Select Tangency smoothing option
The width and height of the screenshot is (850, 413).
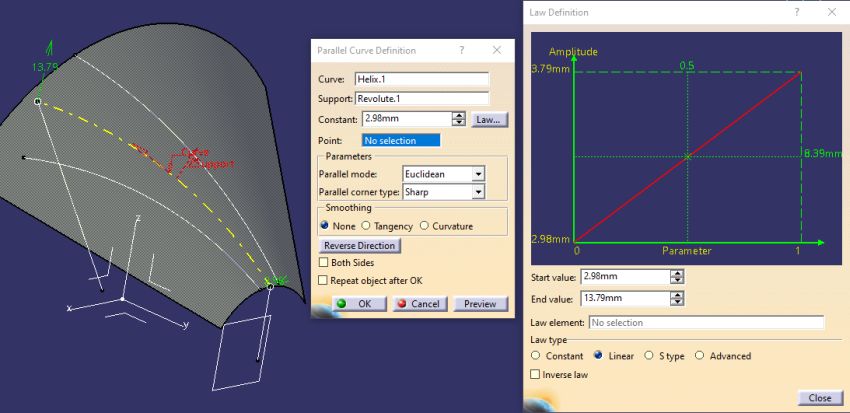tap(366, 226)
